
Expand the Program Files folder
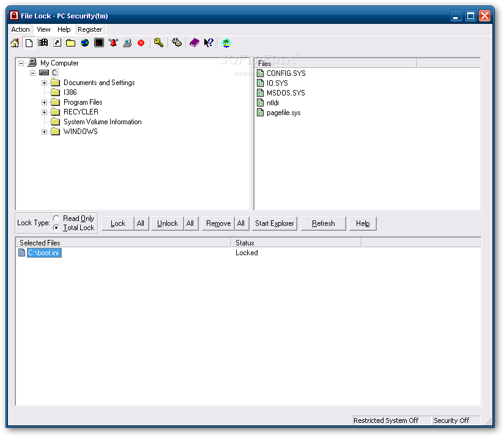click(x=45, y=102)
